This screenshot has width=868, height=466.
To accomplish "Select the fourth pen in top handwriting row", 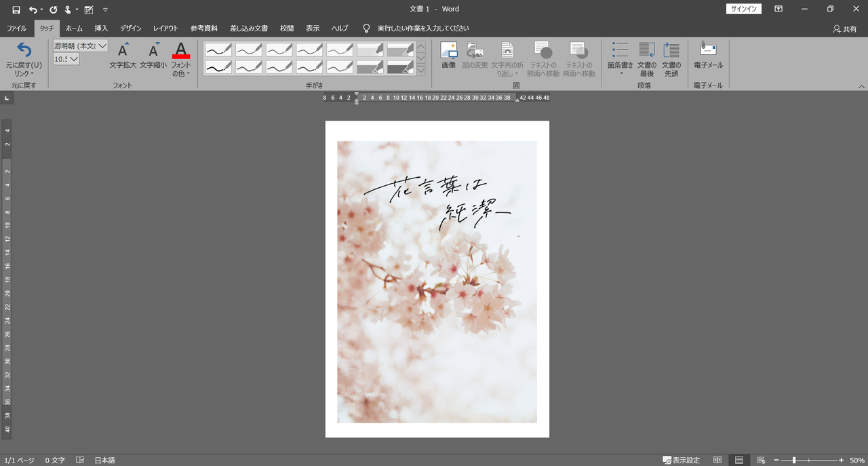I will coord(309,50).
